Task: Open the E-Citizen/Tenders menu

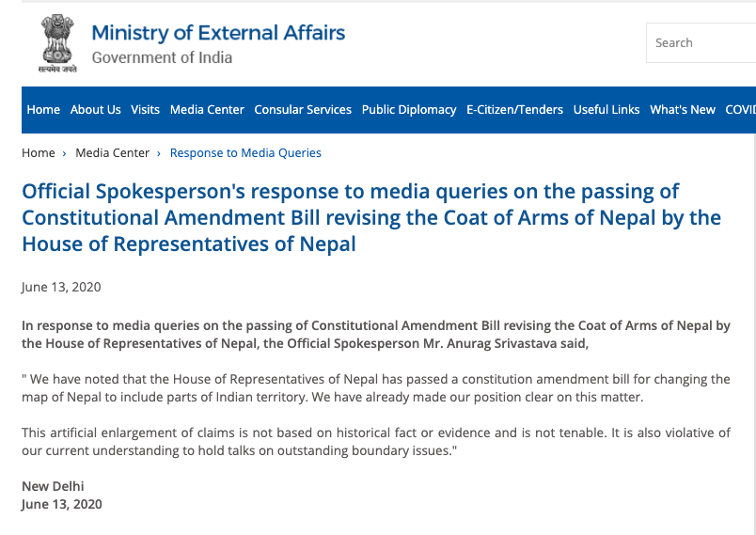Action: click(514, 110)
